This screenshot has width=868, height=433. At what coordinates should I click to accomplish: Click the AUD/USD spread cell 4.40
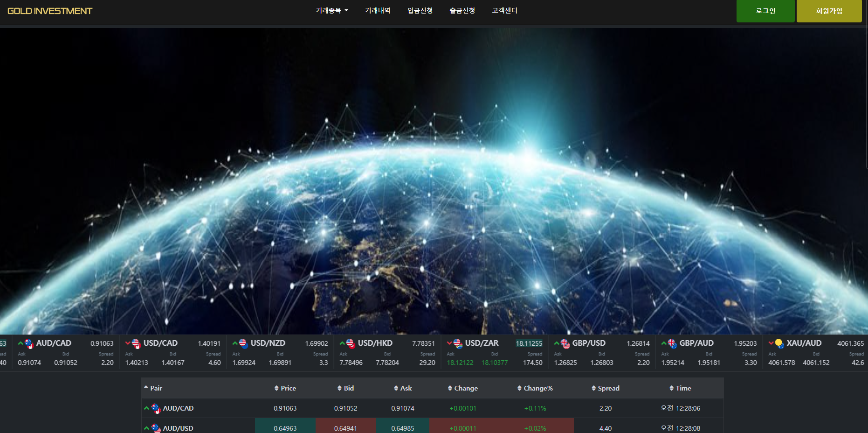pos(606,428)
